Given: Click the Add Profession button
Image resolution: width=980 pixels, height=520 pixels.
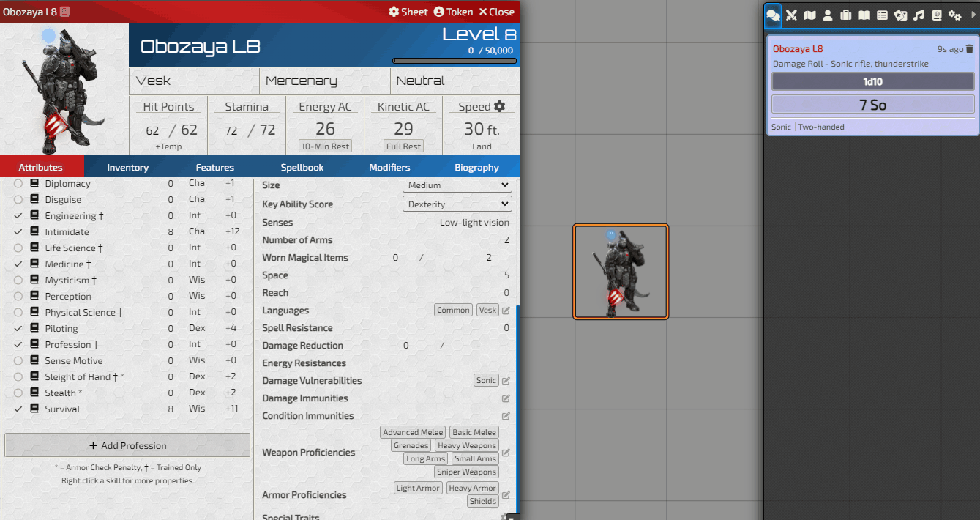Looking at the screenshot, I should (x=127, y=445).
